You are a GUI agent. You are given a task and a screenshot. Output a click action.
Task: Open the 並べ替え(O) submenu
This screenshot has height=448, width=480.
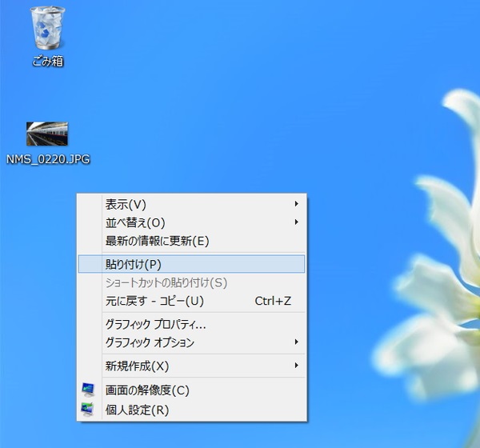coord(192,222)
